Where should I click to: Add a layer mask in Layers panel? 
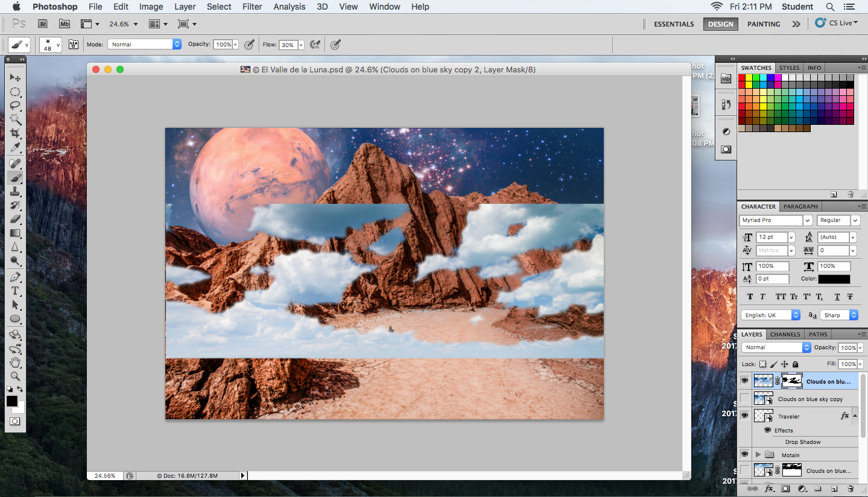(x=785, y=489)
